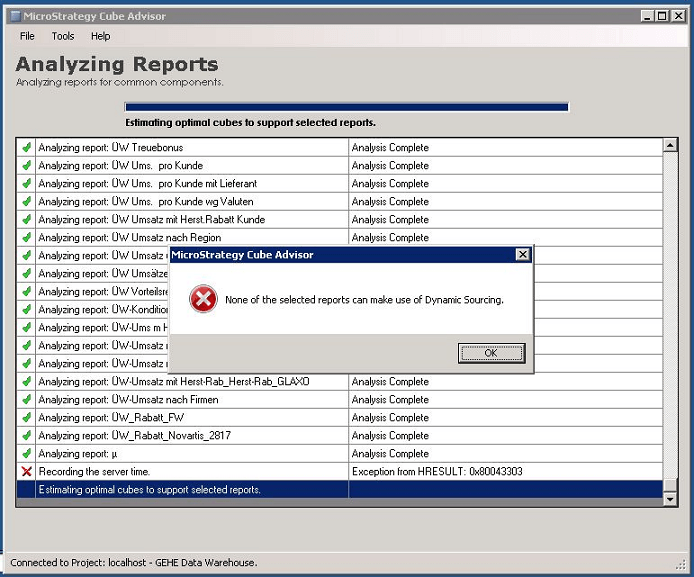This screenshot has height=577, width=694.
Task: Open the Tools menu
Action: pyautogui.click(x=63, y=36)
